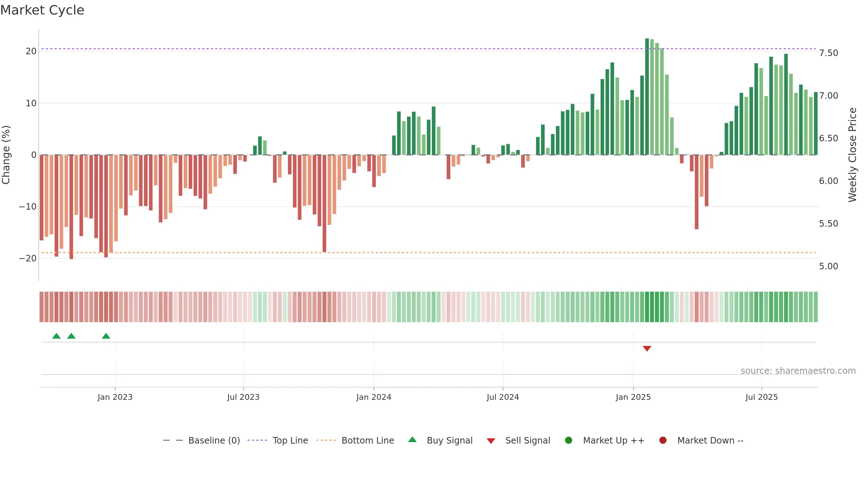
Task: Click the −10 change axis value
Action: click(28, 207)
